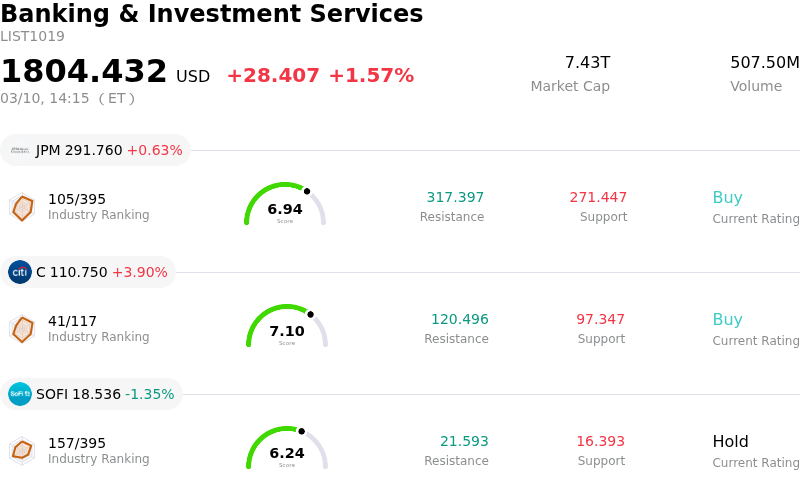
Task: Click the SoFi logo icon
Action: click(x=20, y=394)
